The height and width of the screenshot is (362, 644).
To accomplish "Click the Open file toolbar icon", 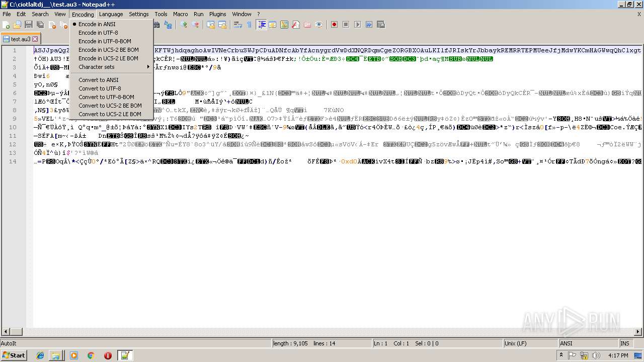I will point(17,25).
